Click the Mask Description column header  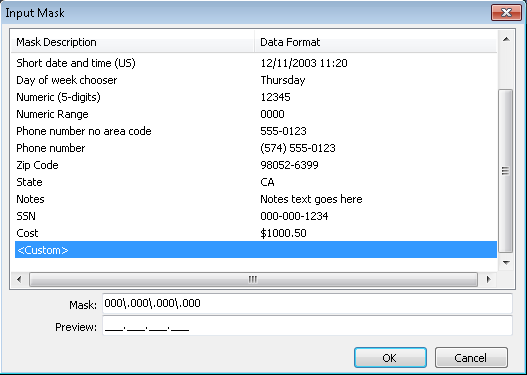coord(133,42)
